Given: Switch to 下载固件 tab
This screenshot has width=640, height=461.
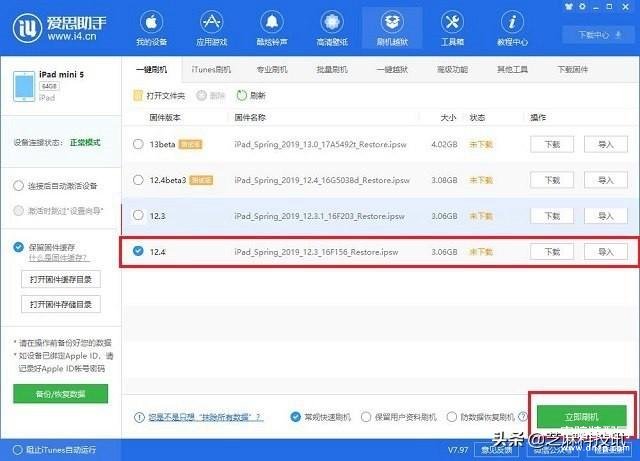Looking at the screenshot, I should (x=573, y=70).
